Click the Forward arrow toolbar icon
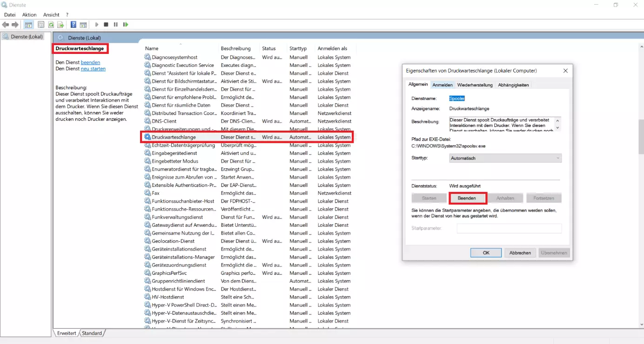 [x=15, y=25]
